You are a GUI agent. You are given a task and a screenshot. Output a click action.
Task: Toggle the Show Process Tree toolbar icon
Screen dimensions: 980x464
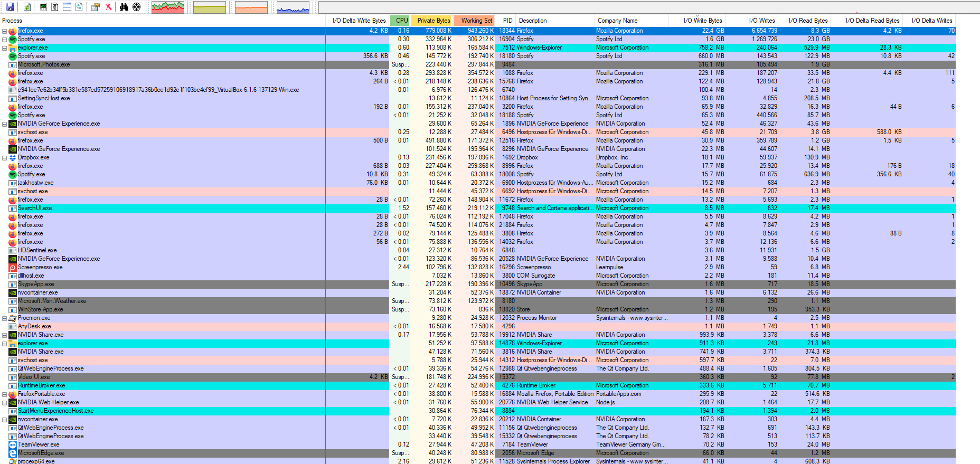(x=55, y=7)
